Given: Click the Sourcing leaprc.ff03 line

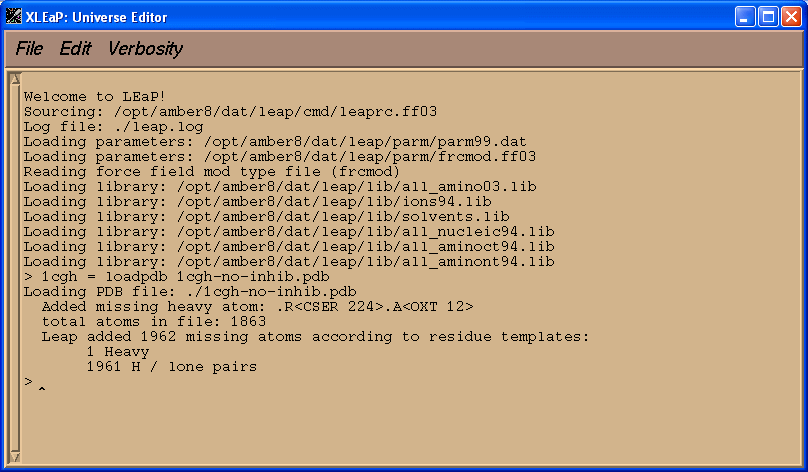Looking at the screenshot, I should (x=230, y=111).
